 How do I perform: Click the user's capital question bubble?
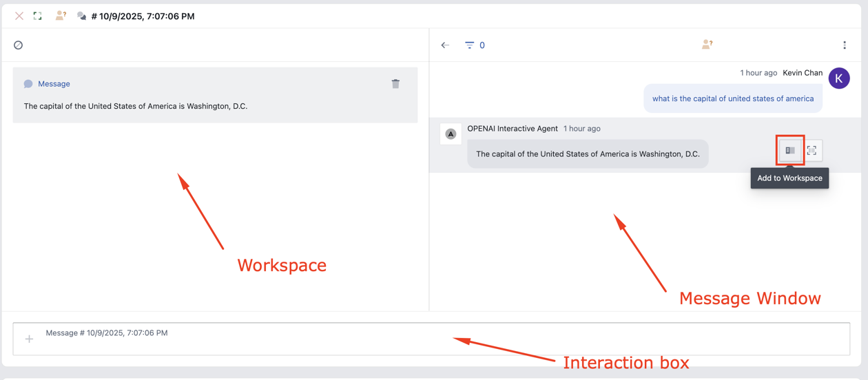click(x=732, y=98)
